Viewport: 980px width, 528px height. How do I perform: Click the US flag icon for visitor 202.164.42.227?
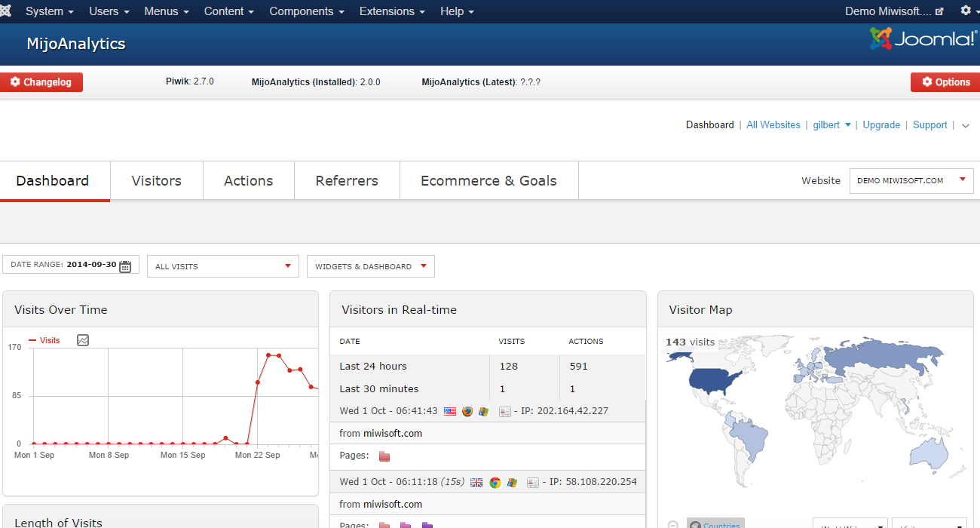[x=450, y=411]
